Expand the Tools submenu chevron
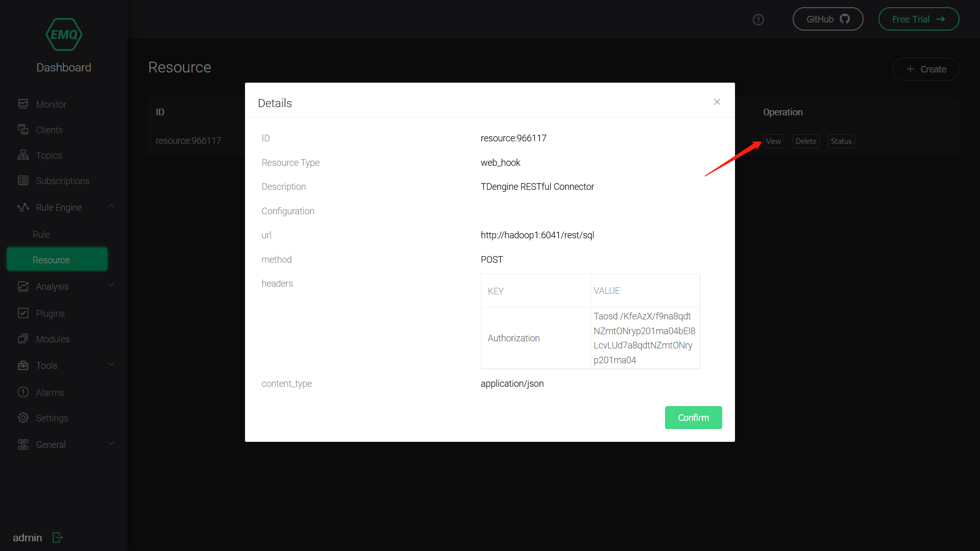Viewport: 980px width, 551px height. point(111,364)
